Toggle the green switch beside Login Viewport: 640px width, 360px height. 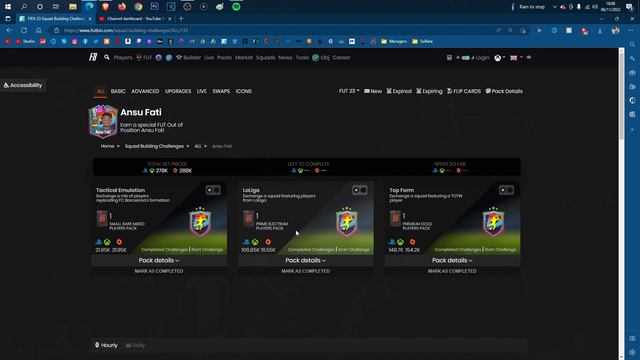tap(465, 58)
